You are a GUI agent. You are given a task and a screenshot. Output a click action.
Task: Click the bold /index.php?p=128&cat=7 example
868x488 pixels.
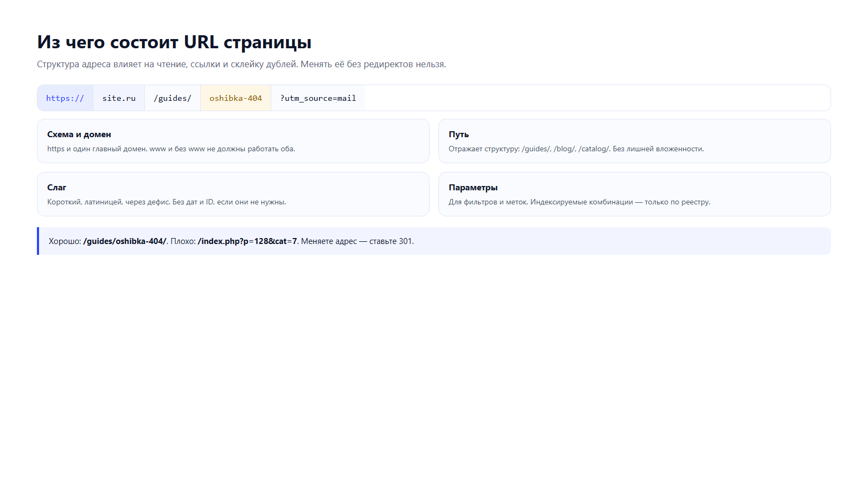[x=247, y=241]
